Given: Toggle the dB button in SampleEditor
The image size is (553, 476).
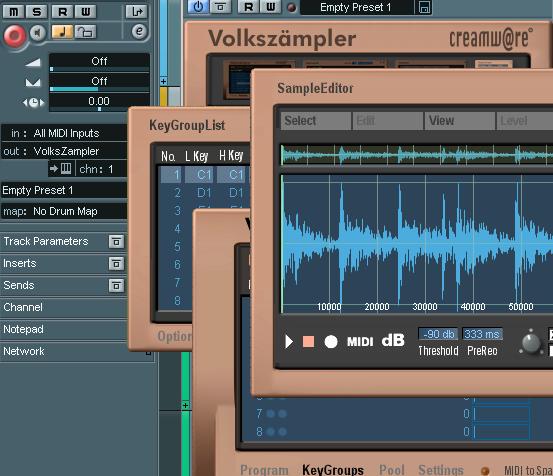Looking at the screenshot, I should (393, 341).
